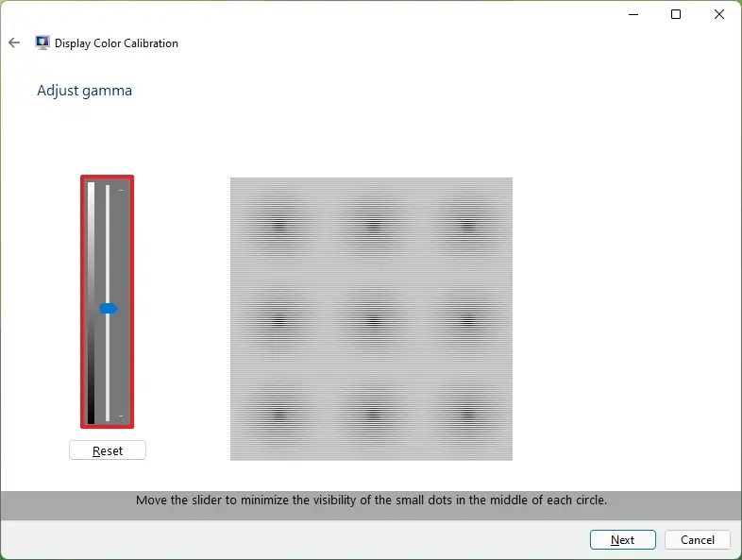Maximize the calibration window
This screenshot has height=560, width=742.
point(676,15)
